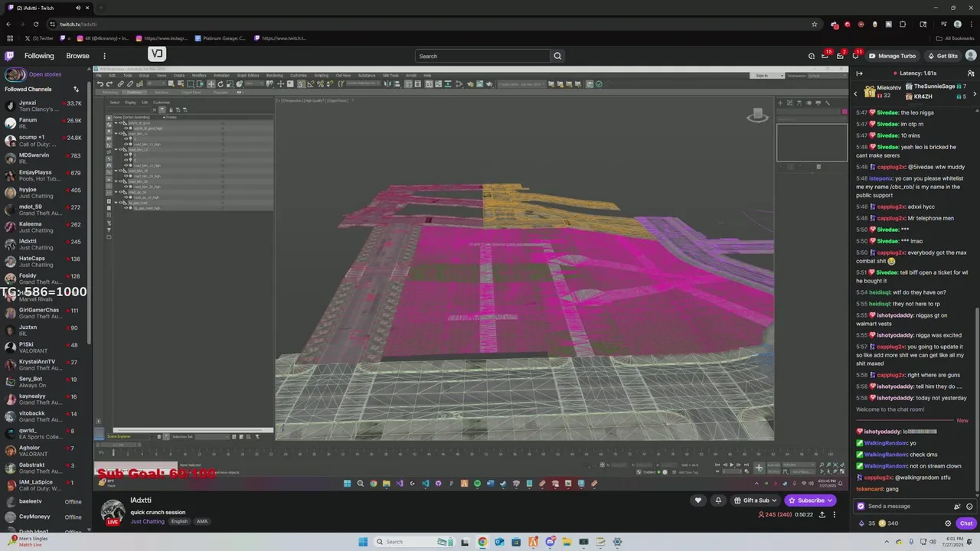Open the Scripting menu
The image size is (980, 551).
point(322,76)
